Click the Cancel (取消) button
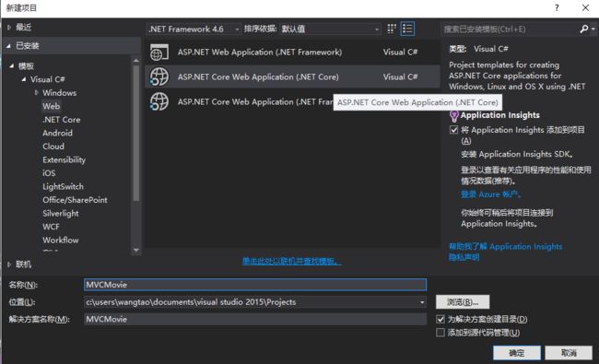Screen dimensions: 599x364 (x=569, y=353)
